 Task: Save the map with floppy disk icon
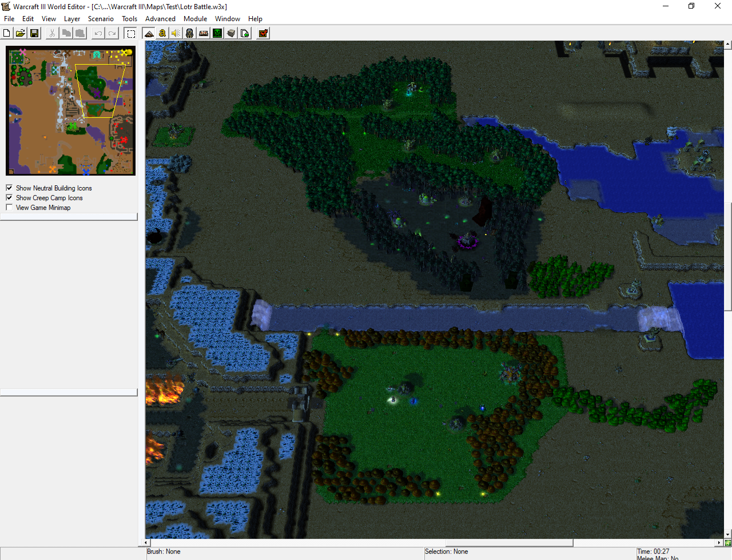coord(34,33)
